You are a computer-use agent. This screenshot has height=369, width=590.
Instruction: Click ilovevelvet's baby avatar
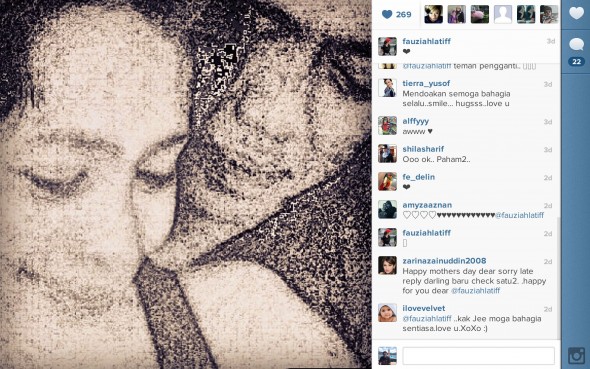(387, 313)
